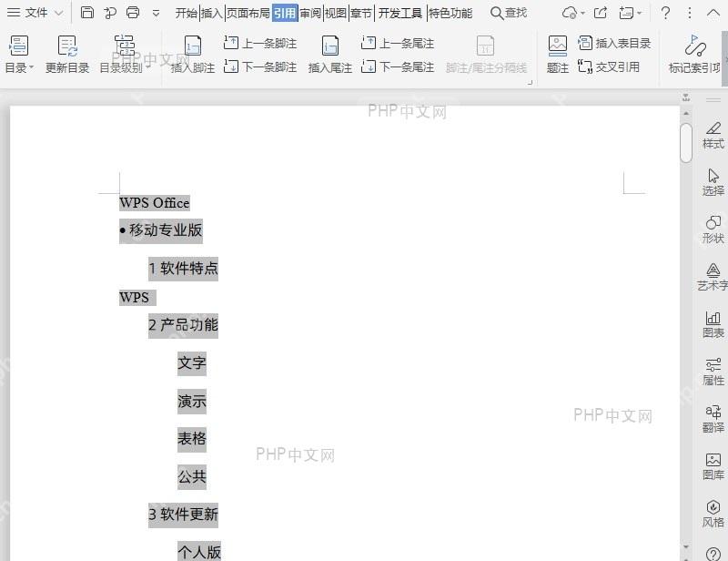Click the undo/redo quick toolbar icon
Viewport: 728px width, 561px height.
(110, 13)
